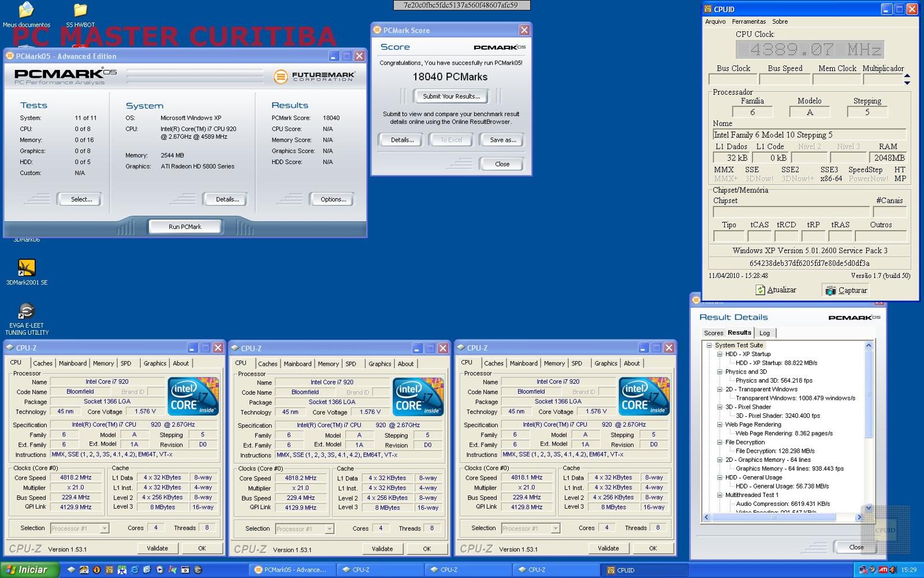
Task: Open the Arquivo menu in CPUID
Action: click(x=715, y=21)
